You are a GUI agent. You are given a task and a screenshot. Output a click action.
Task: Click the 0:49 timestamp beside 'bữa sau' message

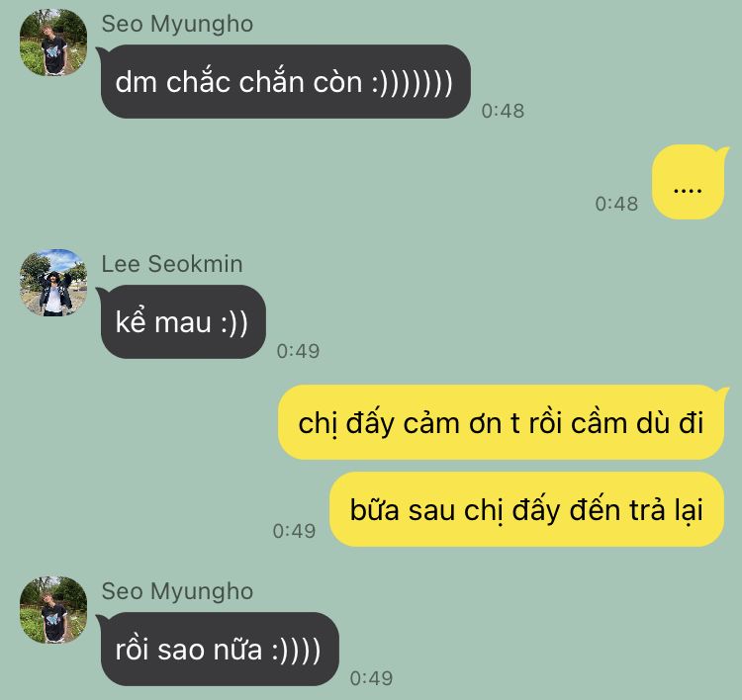point(294,531)
